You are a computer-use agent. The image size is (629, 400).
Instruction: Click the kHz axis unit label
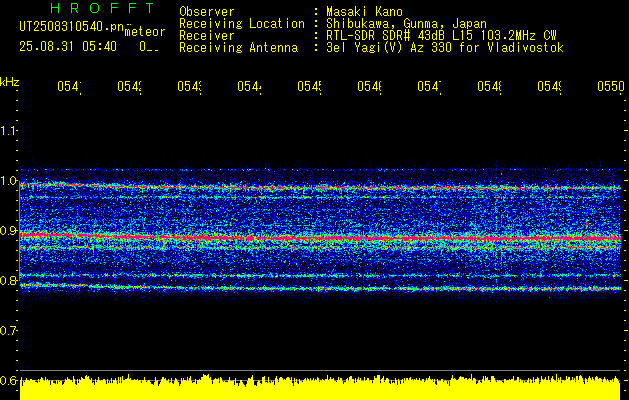(x=10, y=82)
